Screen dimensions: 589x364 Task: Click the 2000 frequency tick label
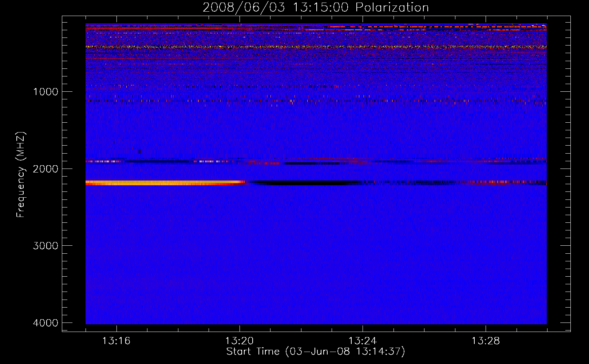click(x=46, y=169)
